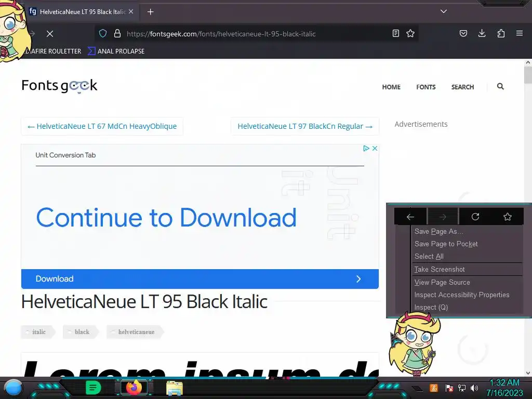532x399 pixels.
Task: Click the volume speaker tray icon
Action: coord(474,388)
